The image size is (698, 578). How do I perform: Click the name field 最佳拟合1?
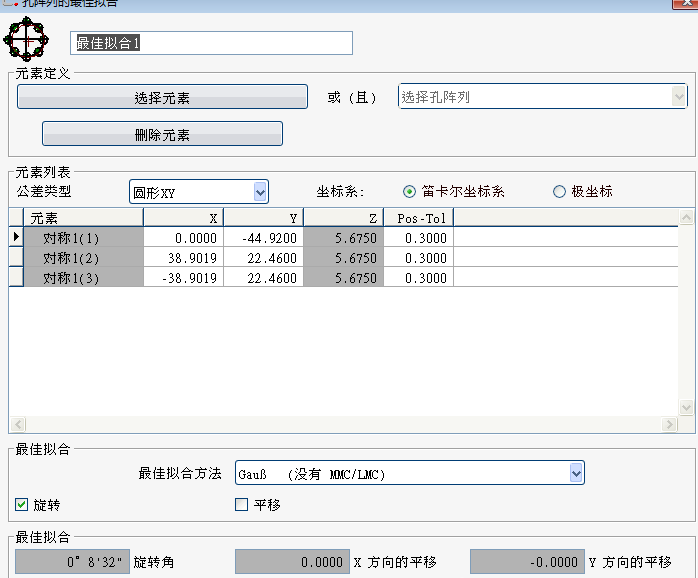[212, 43]
